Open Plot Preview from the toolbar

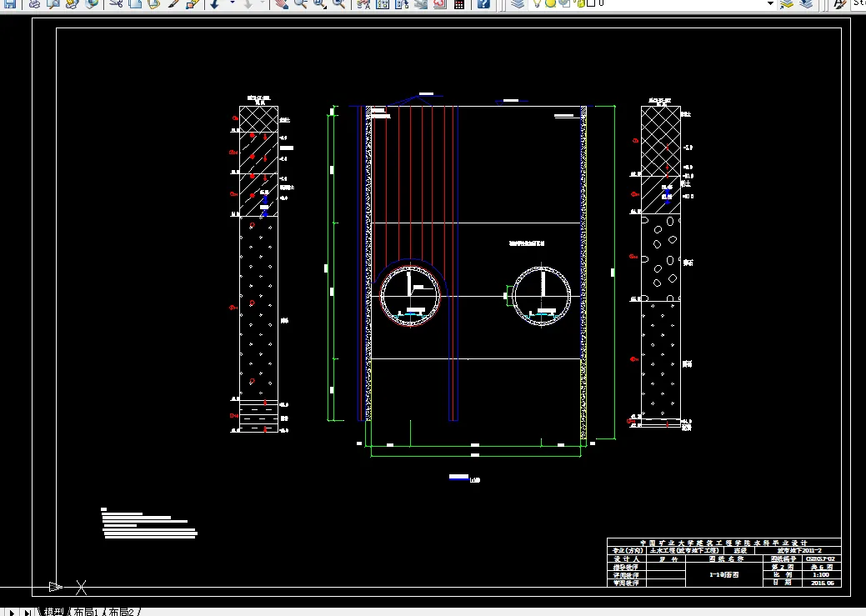(x=53, y=4)
